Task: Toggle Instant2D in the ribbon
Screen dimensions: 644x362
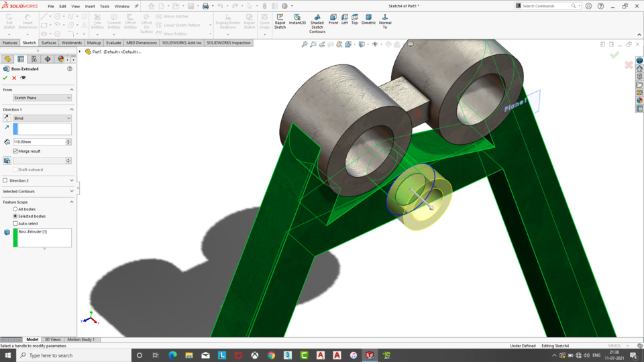Action: tap(297, 19)
